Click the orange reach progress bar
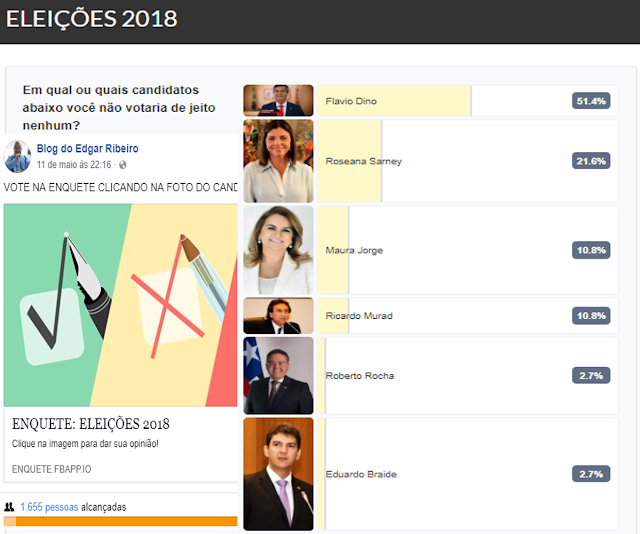The height and width of the screenshot is (534, 640). pyautogui.click(x=120, y=522)
